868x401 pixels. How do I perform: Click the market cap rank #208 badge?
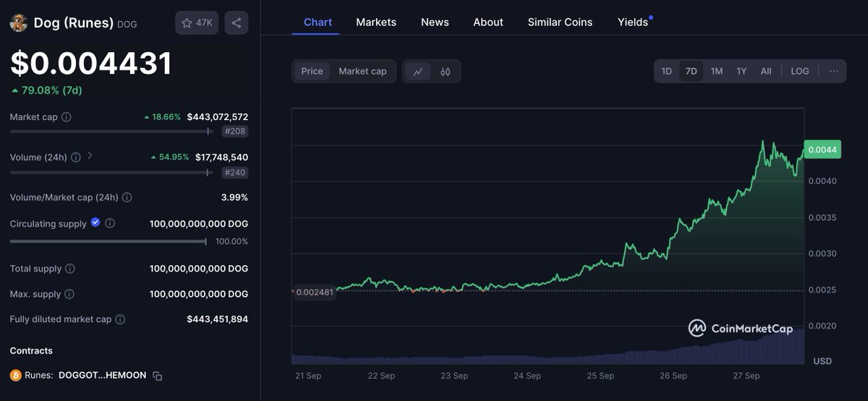(x=235, y=132)
